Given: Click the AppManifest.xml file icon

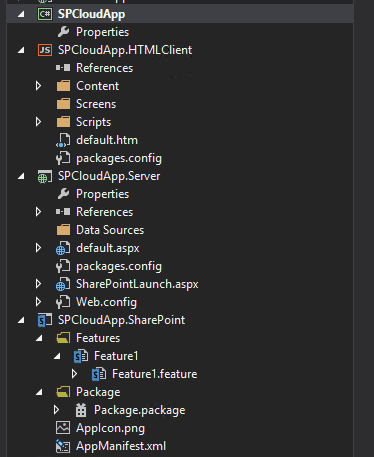Looking at the screenshot, I should [x=63, y=446].
